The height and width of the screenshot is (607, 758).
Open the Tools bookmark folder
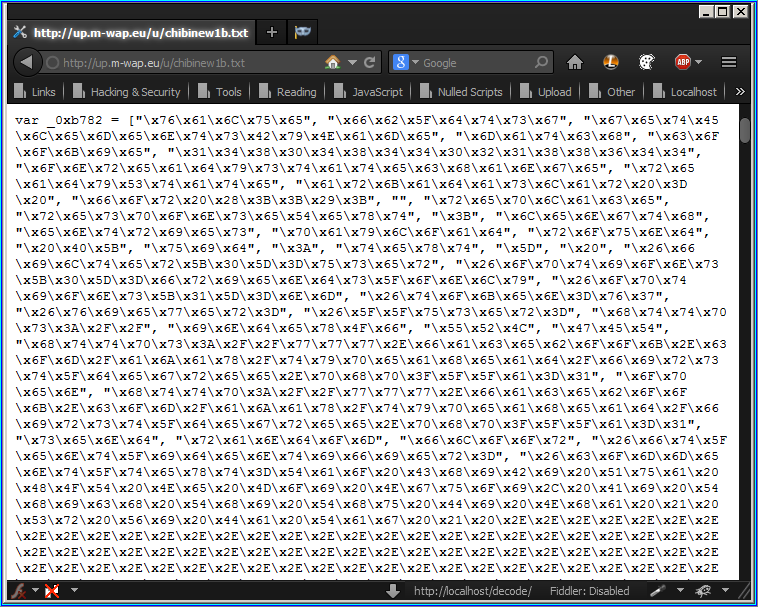pyautogui.click(x=219, y=91)
